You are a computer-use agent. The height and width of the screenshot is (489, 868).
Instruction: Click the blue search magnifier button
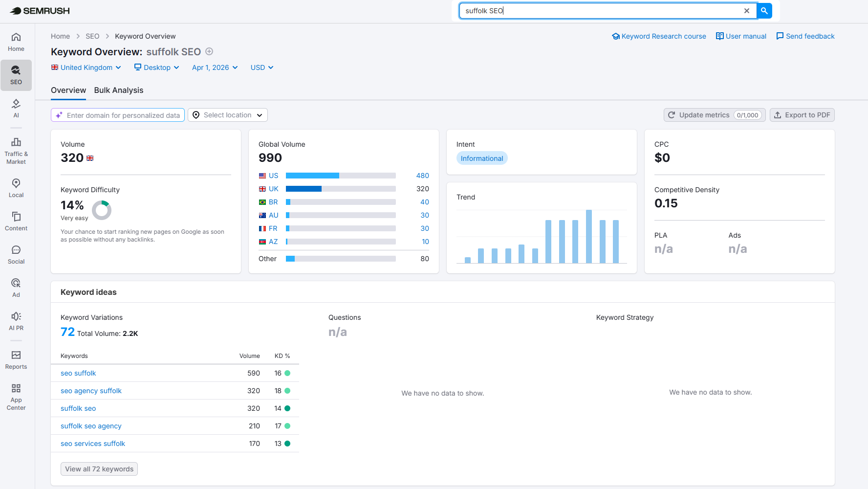click(764, 10)
